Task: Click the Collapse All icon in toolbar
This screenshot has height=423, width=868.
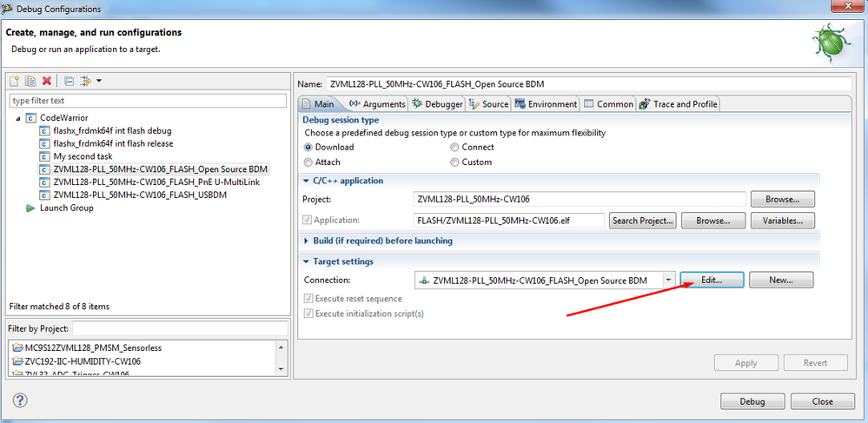Action: click(70, 81)
